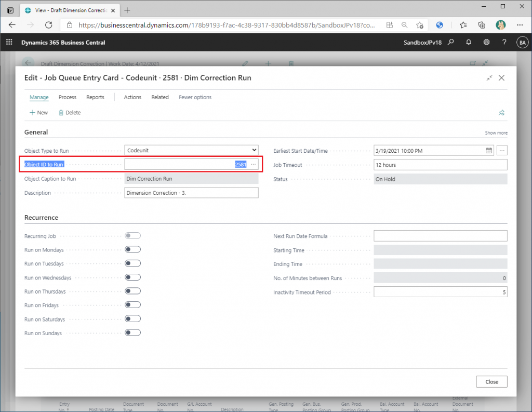The image size is (532, 412).
Task: Open the Reports menu
Action: pos(95,97)
